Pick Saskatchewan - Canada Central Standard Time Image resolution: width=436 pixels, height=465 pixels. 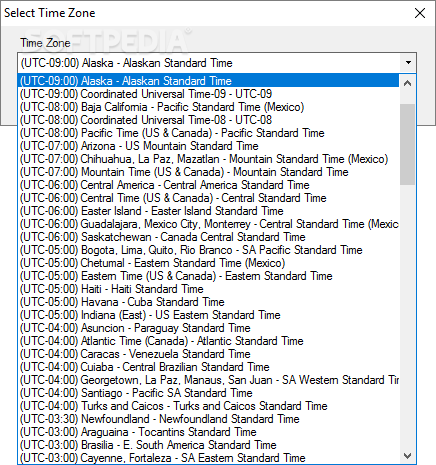tap(209, 237)
